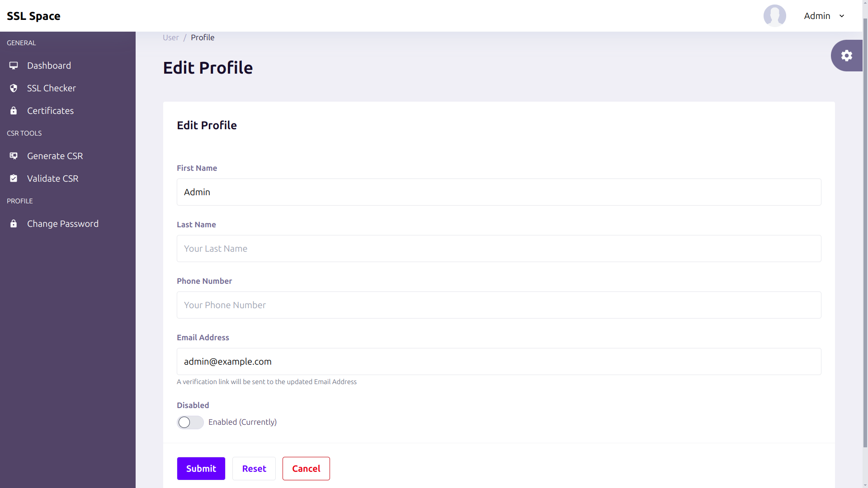Click the Validate CSR checkmark icon
The height and width of the screenshot is (488, 868).
13,178
